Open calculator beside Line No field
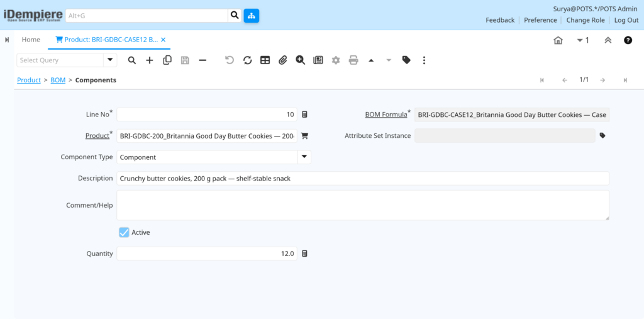This screenshot has width=644, height=319. pyautogui.click(x=304, y=115)
